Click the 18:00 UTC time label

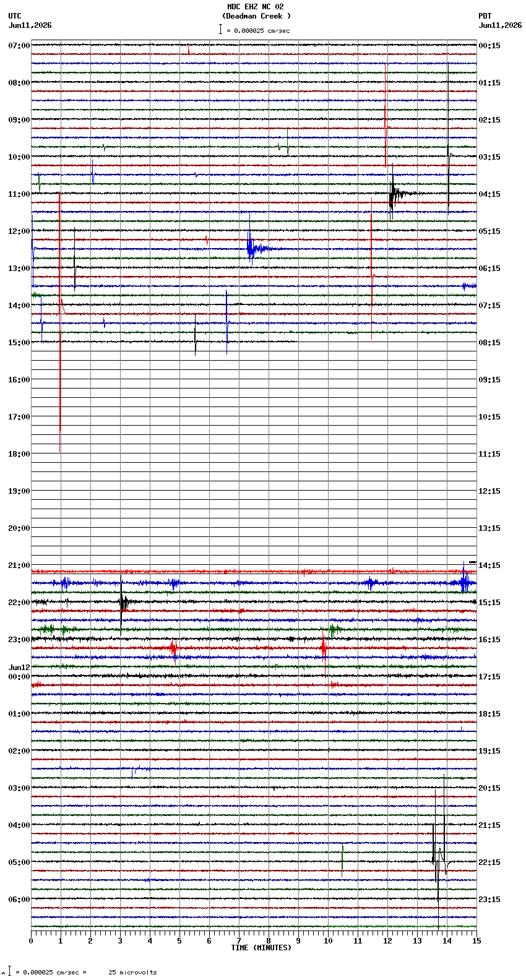point(19,454)
